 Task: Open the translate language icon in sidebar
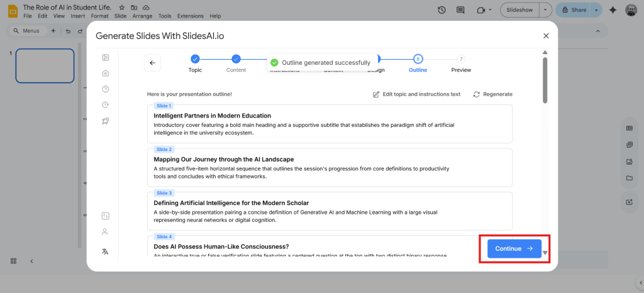click(105, 252)
